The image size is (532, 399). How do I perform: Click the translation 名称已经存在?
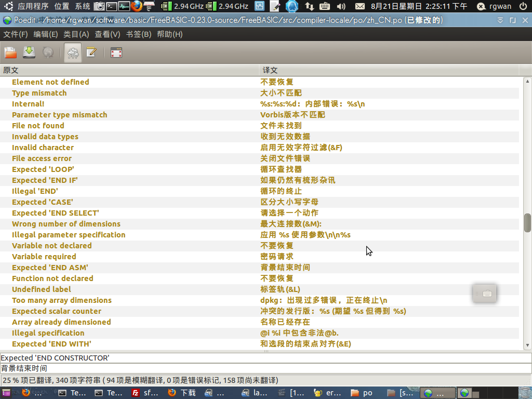[285, 322]
